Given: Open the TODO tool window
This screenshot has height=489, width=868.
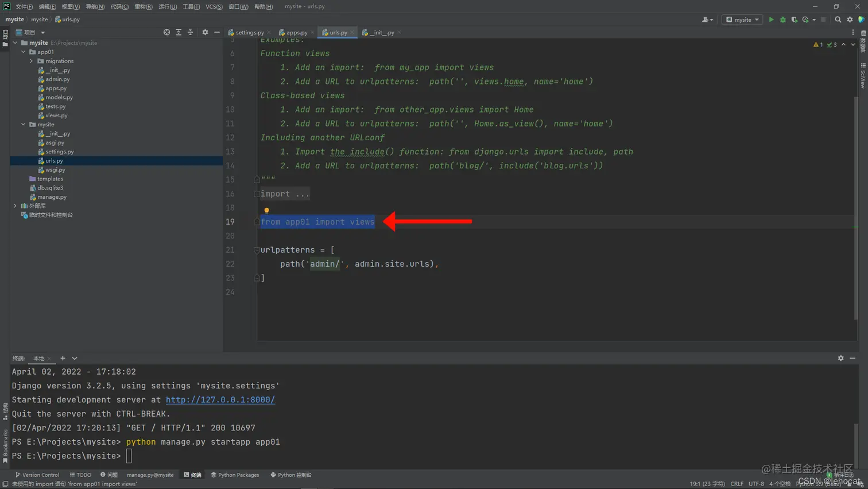Looking at the screenshot, I should click(x=80, y=475).
